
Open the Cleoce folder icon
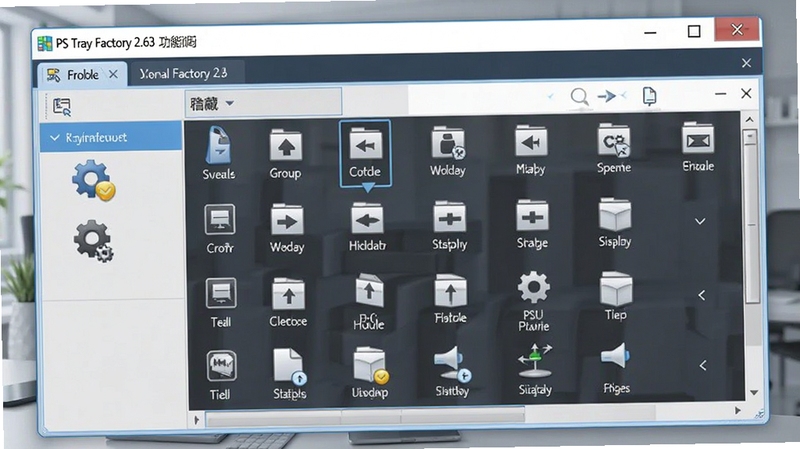[x=288, y=294]
